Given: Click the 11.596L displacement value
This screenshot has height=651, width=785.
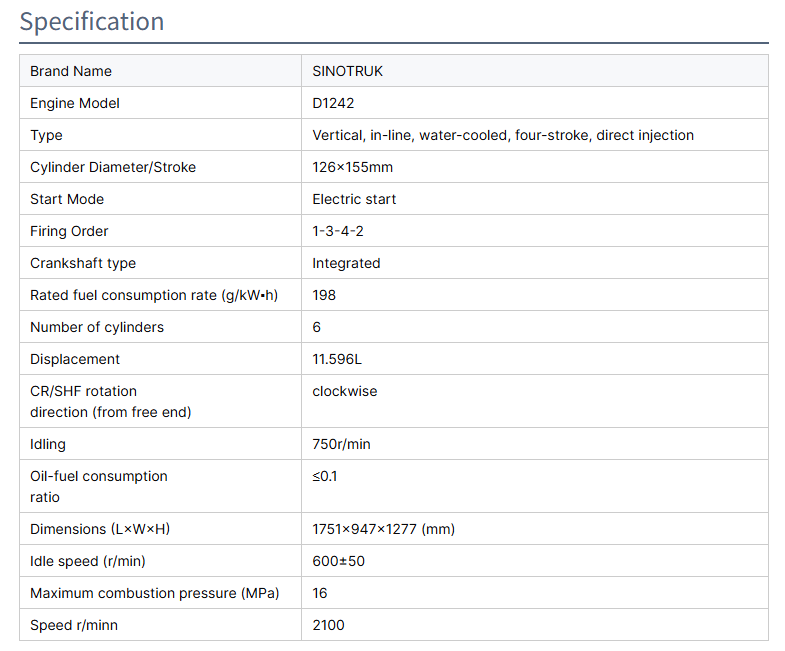Looking at the screenshot, I should coord(337,359).
